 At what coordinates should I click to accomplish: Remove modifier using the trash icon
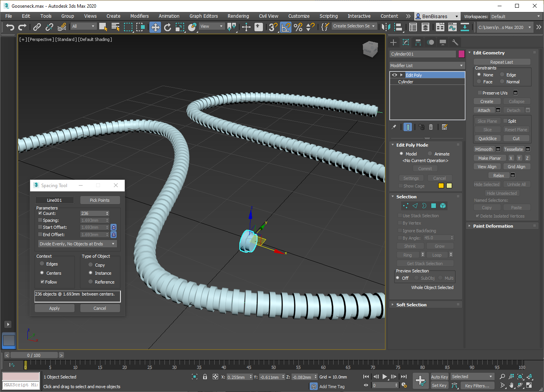(431, 127)
